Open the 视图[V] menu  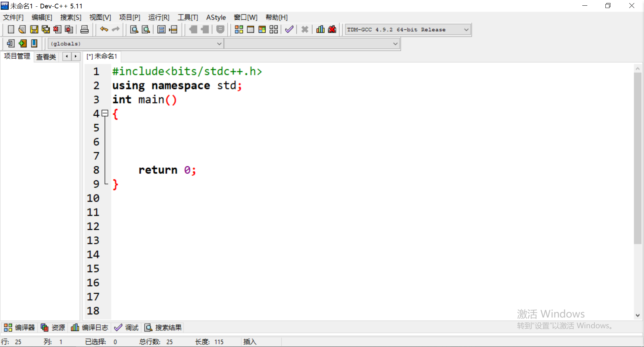point(100,17)
